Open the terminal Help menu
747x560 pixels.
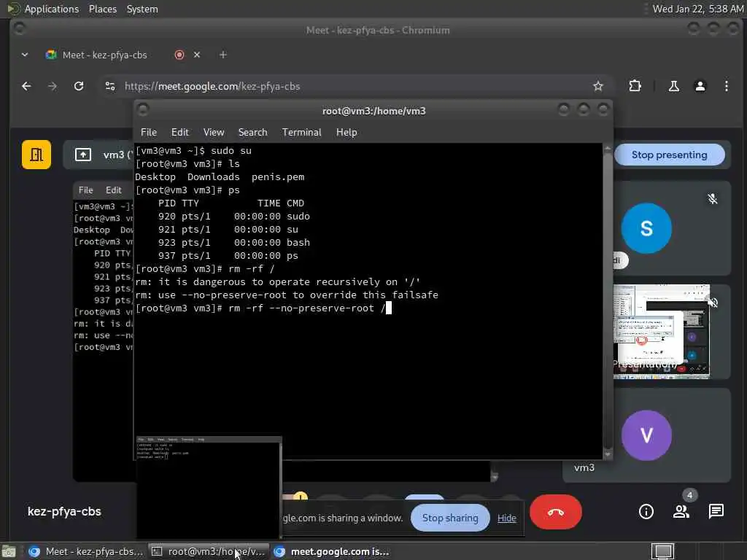347,133
